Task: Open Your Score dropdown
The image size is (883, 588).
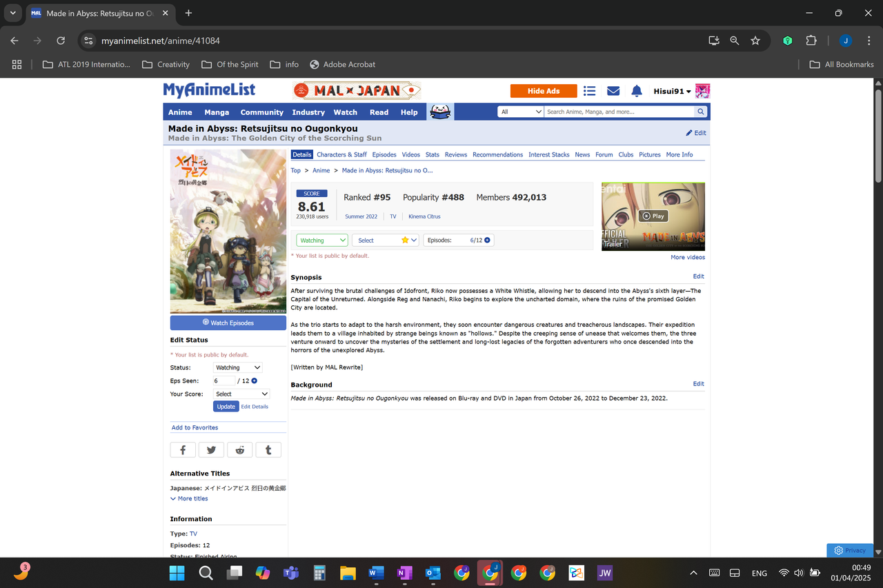Action: coord(241,394)
